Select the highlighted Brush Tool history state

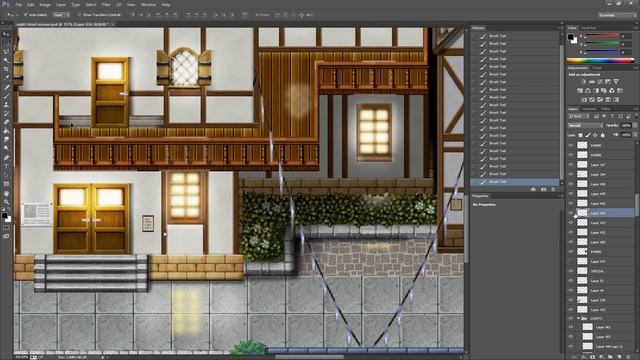click(516, 182)
